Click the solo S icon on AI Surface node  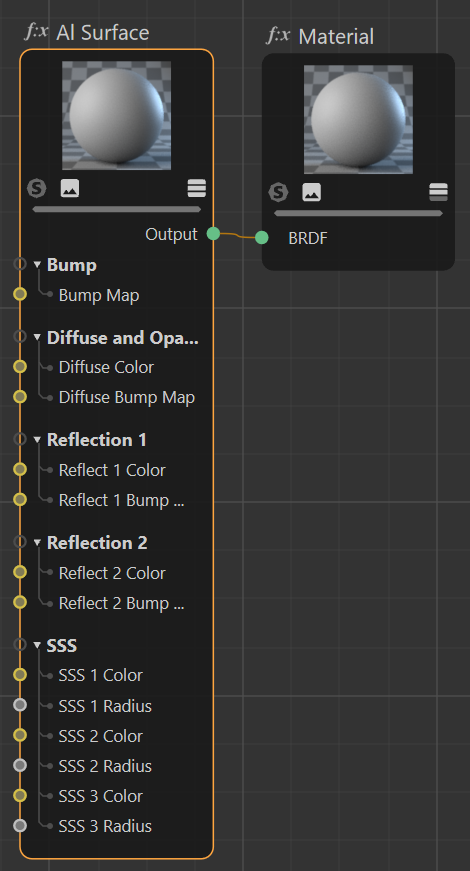tap(37, 188)
